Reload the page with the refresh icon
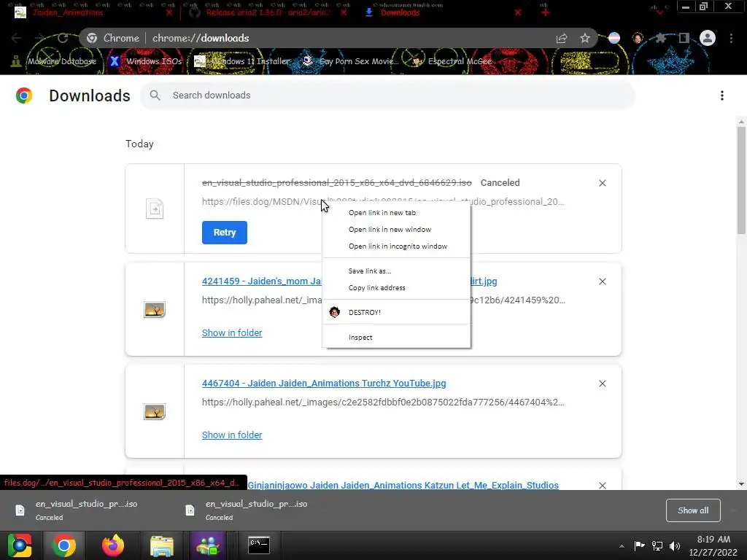 [63, 38]
